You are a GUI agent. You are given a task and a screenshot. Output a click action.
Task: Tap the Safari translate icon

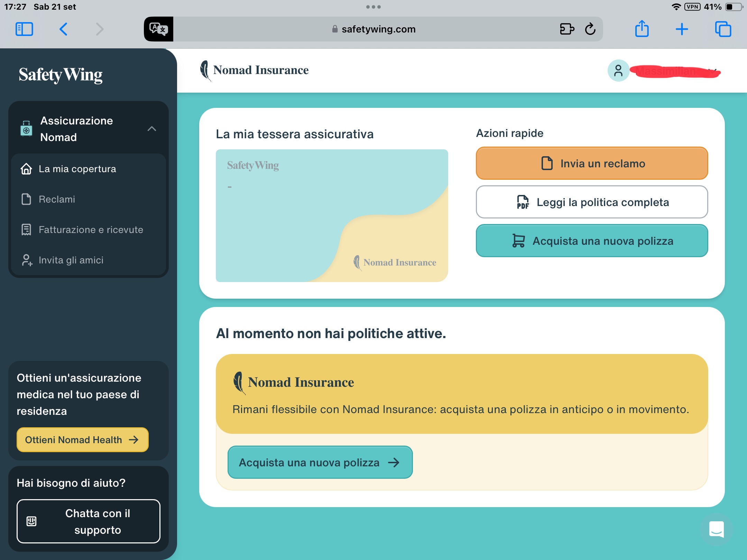pos(158,29)
